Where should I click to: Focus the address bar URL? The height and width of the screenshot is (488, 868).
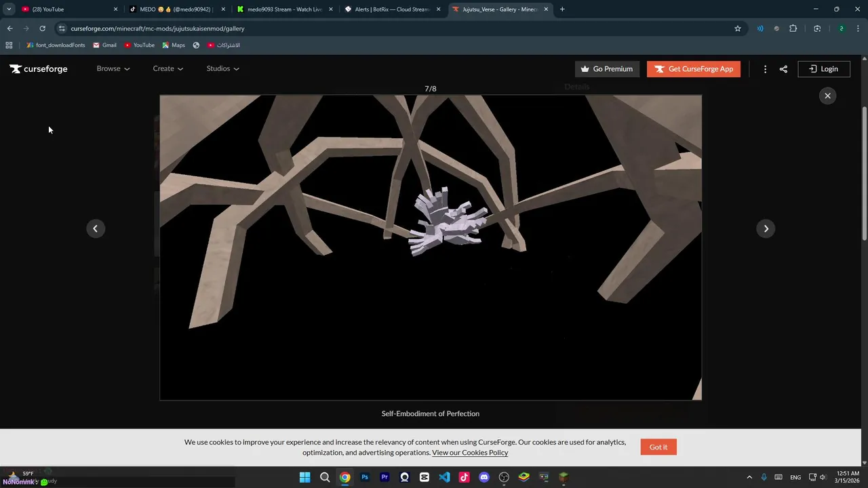(157, 28)
